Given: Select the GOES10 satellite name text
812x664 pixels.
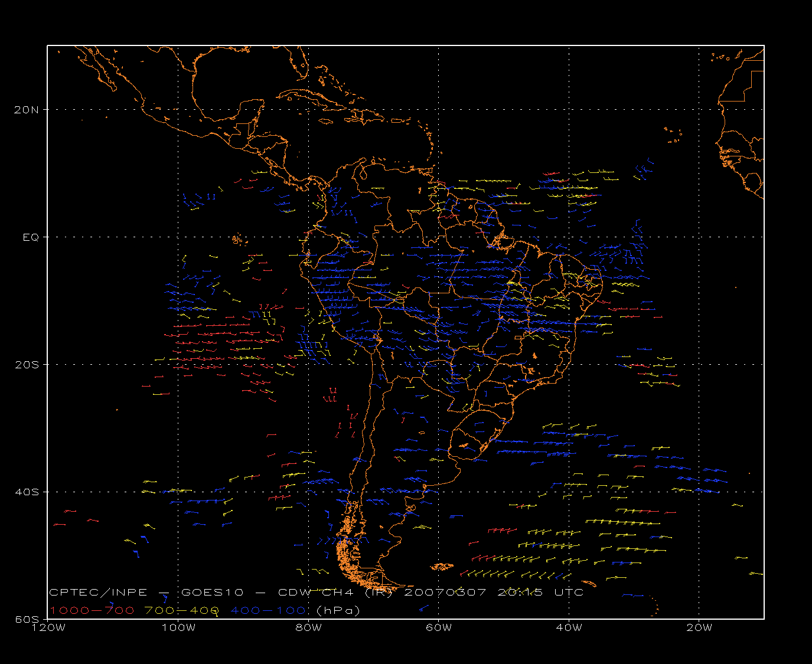Looking at the screenshot, I should coord(212,593).
